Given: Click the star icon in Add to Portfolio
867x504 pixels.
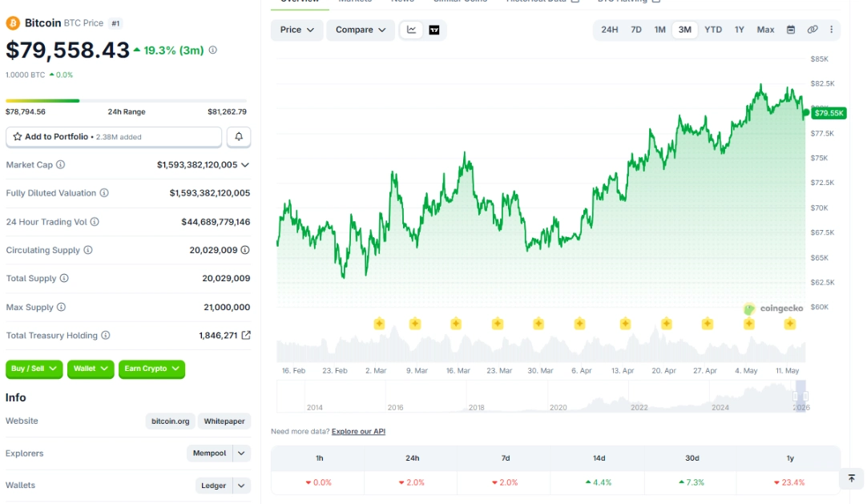Looking at the screenshot, I should click(18, 136).
